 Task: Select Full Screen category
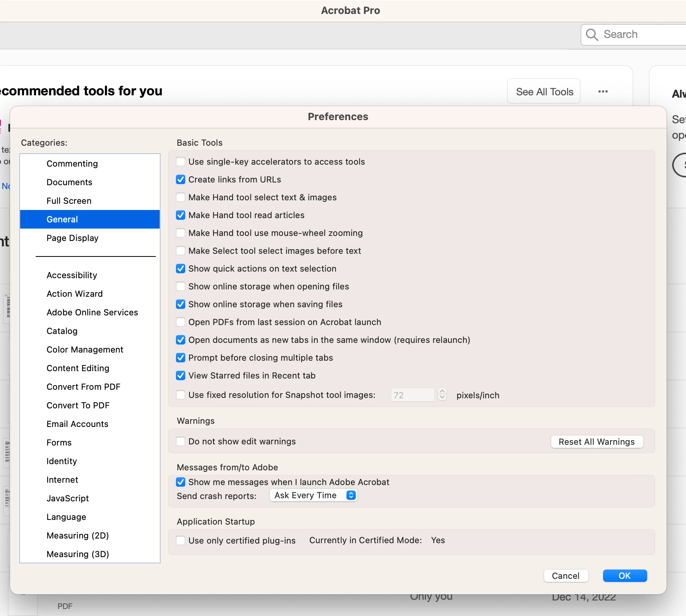click(90, 201)
